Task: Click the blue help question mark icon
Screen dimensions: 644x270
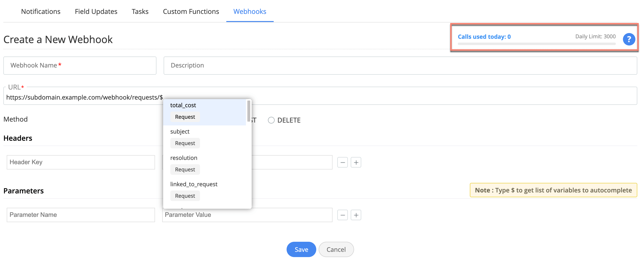Action: pos(628,39)
